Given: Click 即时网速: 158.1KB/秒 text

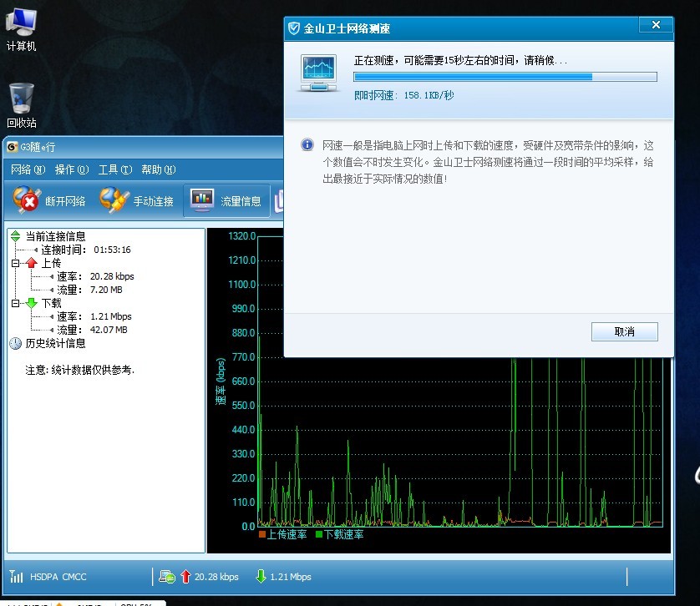Looking at the screenshot, I should coord(404,95).
